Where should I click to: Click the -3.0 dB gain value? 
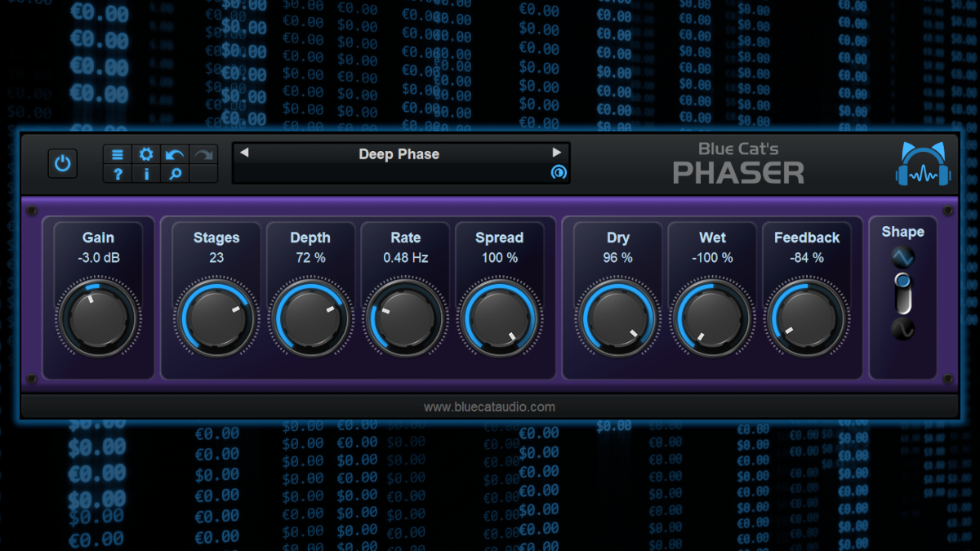coord(98,258)
